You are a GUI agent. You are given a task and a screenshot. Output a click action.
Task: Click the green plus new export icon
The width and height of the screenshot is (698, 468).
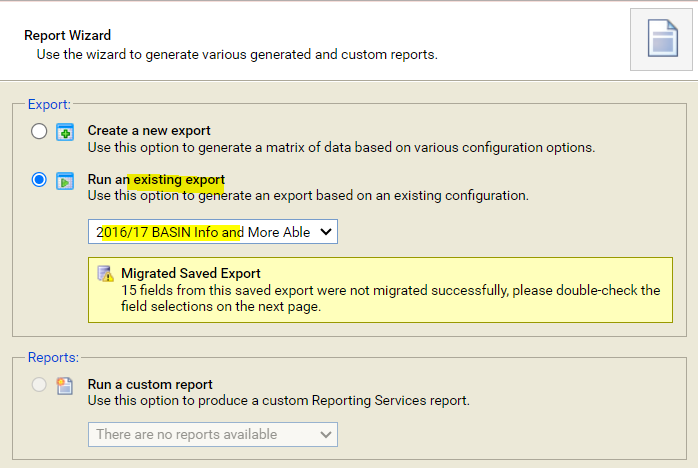coord(65,132)
